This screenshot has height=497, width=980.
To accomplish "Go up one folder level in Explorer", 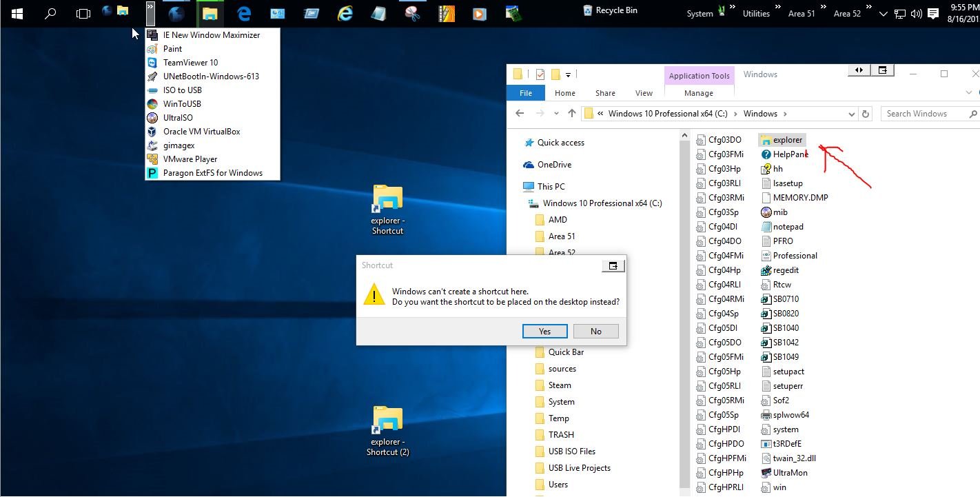I will point(571,114).
